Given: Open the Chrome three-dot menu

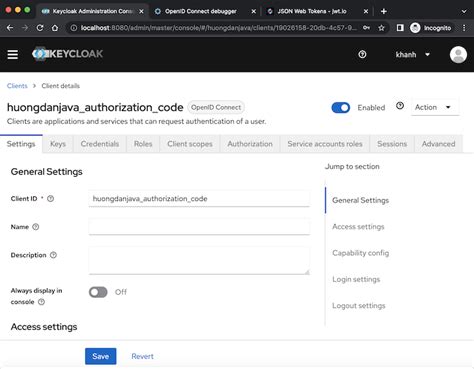Looking at the screenshot, I should [464, 28].
